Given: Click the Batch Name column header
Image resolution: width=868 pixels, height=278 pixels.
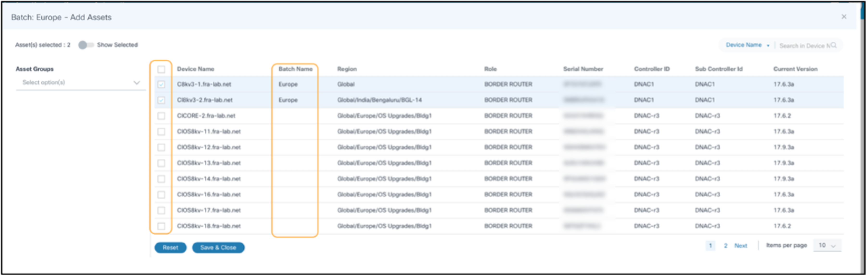Looking at the screenshot, I should 295,69.
